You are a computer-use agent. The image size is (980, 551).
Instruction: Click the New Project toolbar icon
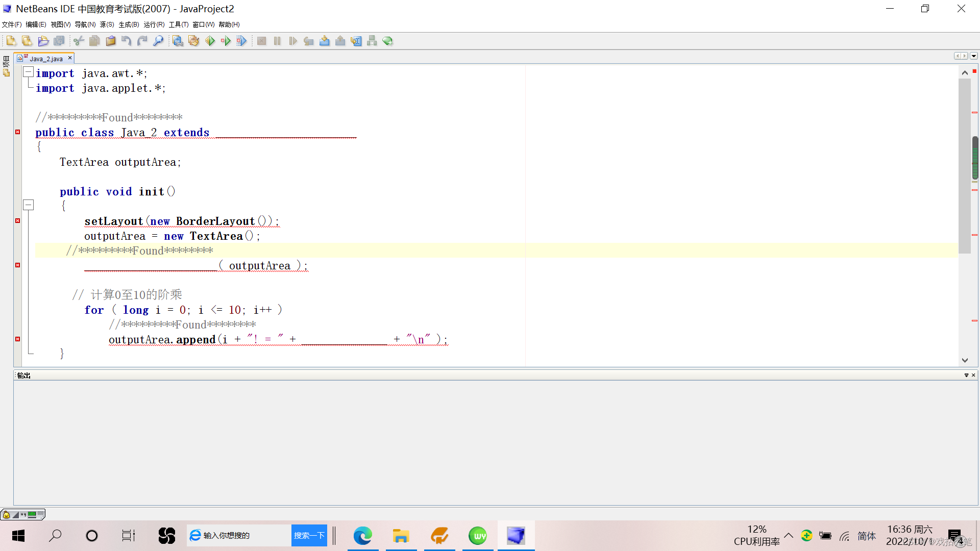pos(27,41)
